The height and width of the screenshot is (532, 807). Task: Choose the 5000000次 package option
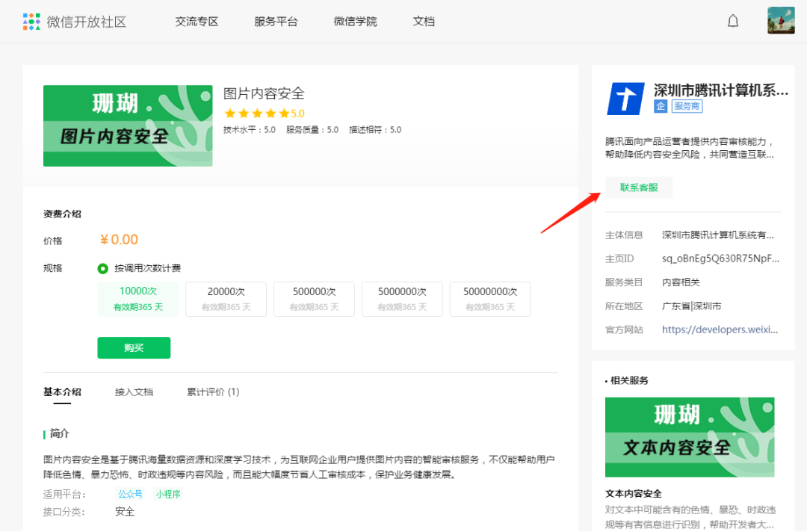(x=402, y=298)
